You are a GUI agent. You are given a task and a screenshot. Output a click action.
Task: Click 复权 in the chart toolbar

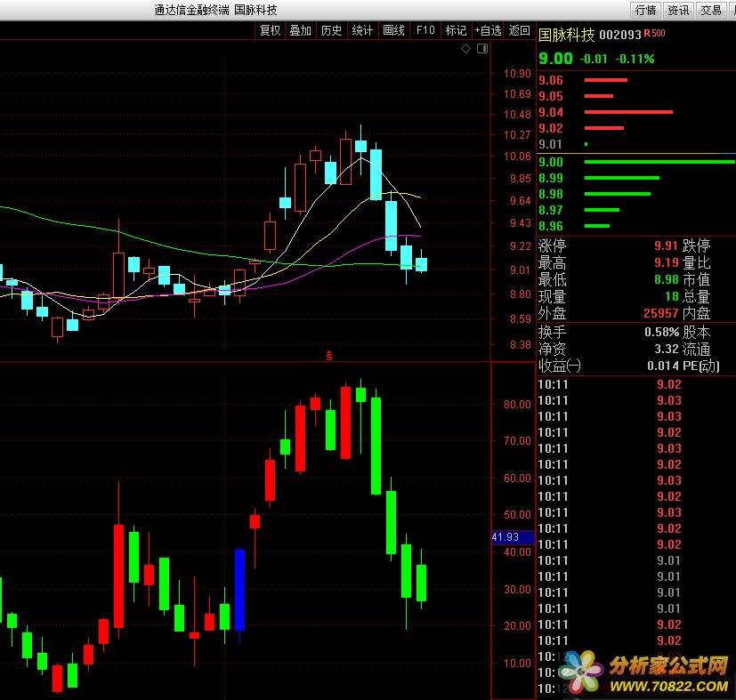click(x=270, y=30)
